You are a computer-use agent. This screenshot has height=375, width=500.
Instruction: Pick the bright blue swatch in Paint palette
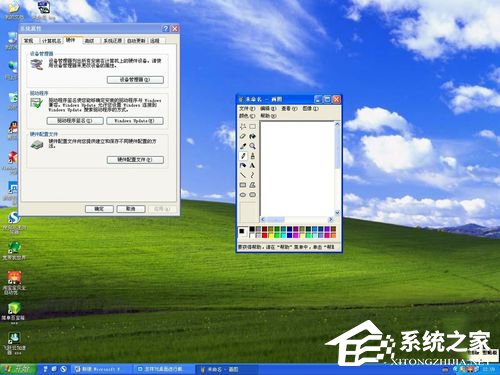[290, 235]
